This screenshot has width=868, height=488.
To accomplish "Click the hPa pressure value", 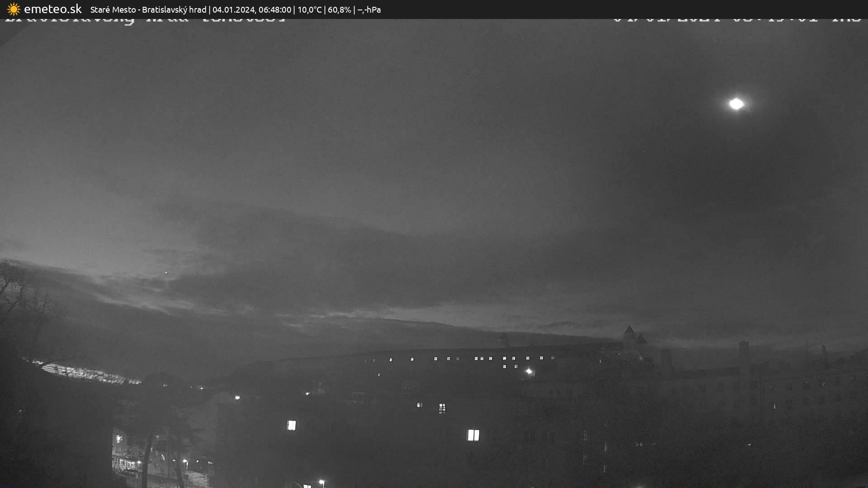I will tap(369, 10).
